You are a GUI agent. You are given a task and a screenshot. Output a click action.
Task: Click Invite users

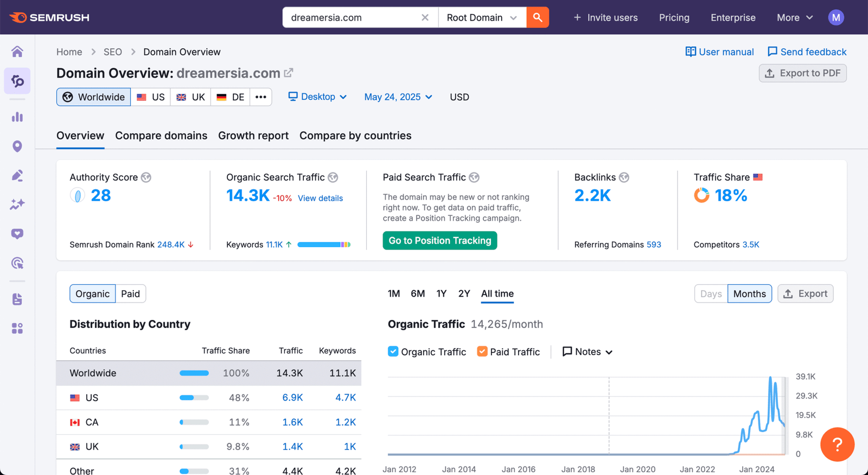coord(605,17)
